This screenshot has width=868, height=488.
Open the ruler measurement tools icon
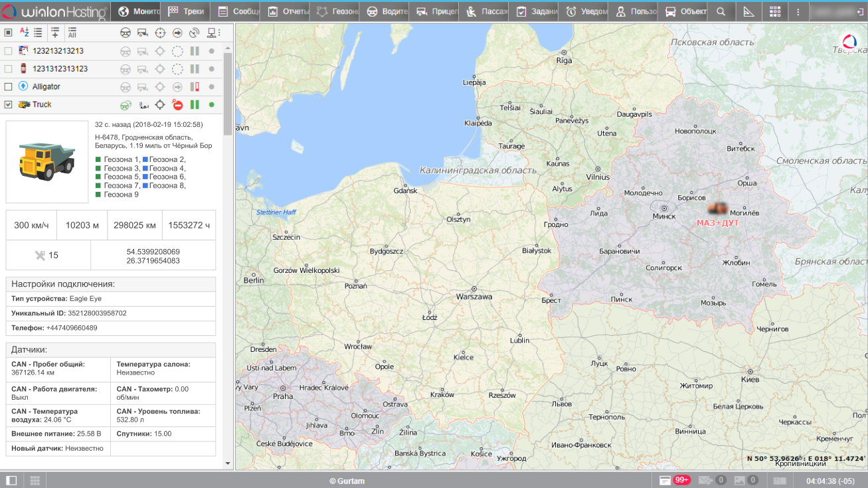[x=748, y=11]
